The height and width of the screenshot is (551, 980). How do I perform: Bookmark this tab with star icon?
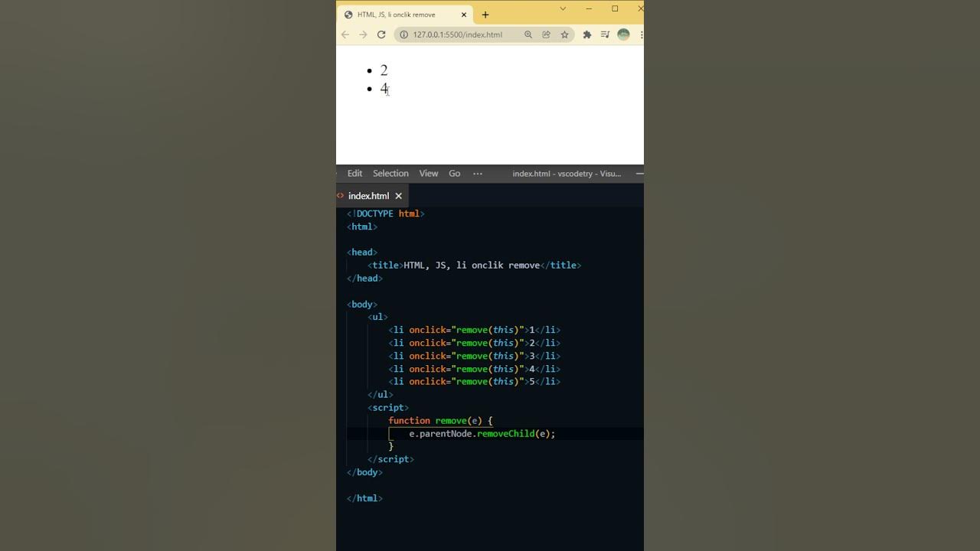click(565, 34)
